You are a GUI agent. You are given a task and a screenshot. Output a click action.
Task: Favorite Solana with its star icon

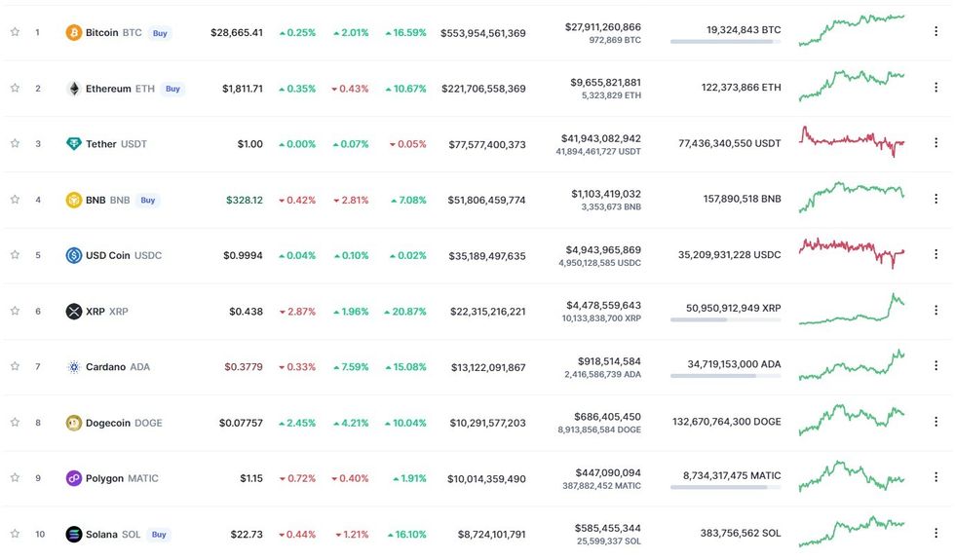pos(15,534)
